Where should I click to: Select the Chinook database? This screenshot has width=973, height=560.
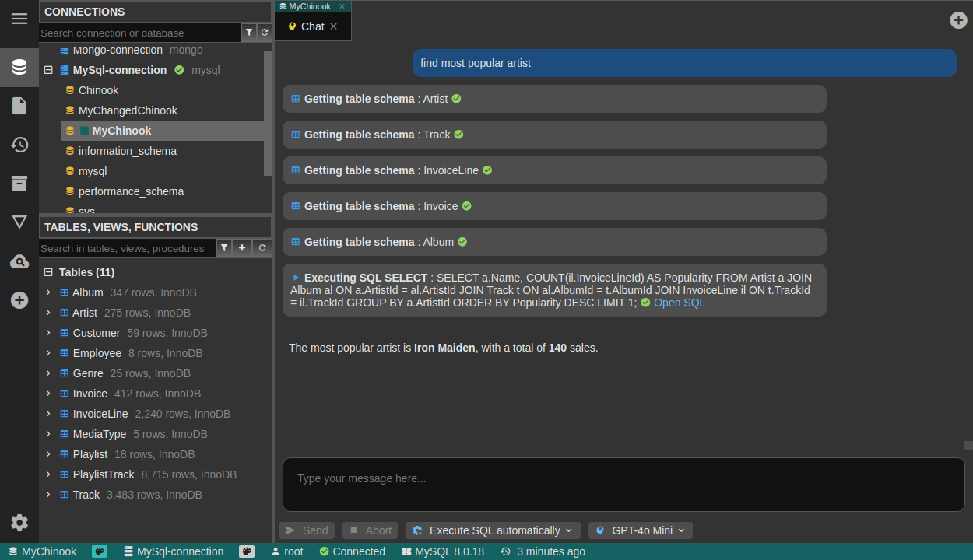click(x=99, y=90)
